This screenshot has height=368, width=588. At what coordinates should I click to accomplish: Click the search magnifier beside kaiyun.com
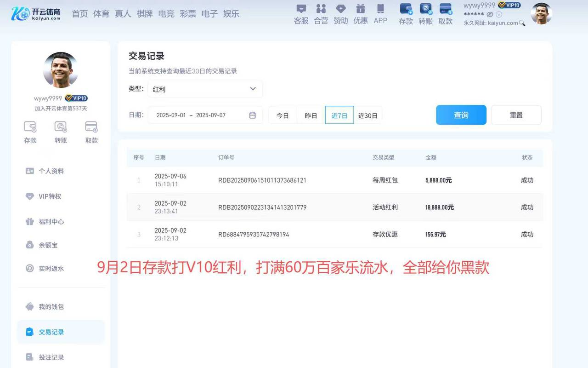click(x=521, y=22)
